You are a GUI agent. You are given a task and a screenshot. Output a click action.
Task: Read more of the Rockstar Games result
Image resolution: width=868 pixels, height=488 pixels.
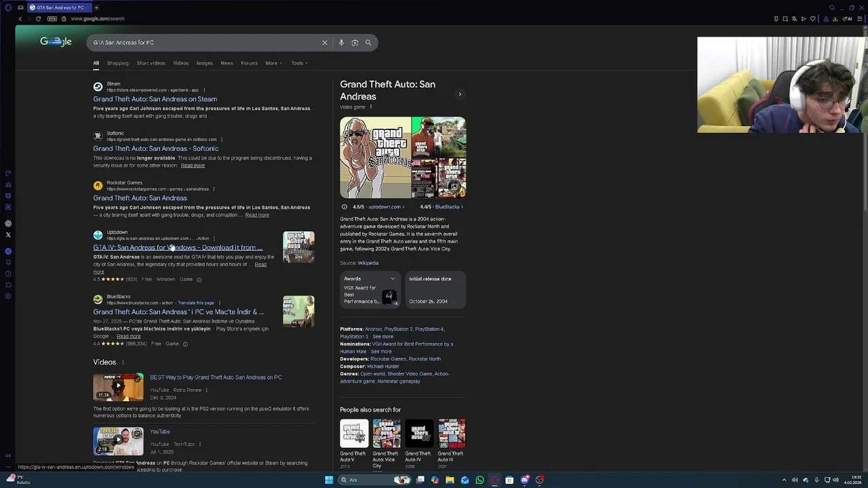pos(257,215)
